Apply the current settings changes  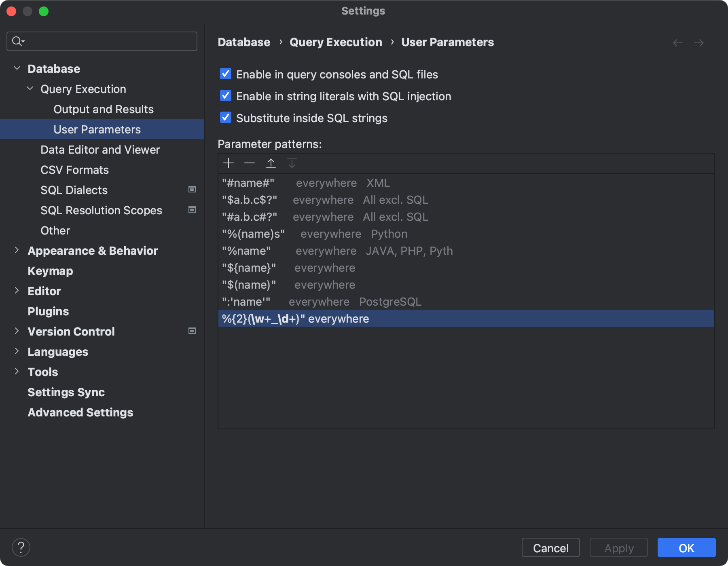[x=618, y=548]
